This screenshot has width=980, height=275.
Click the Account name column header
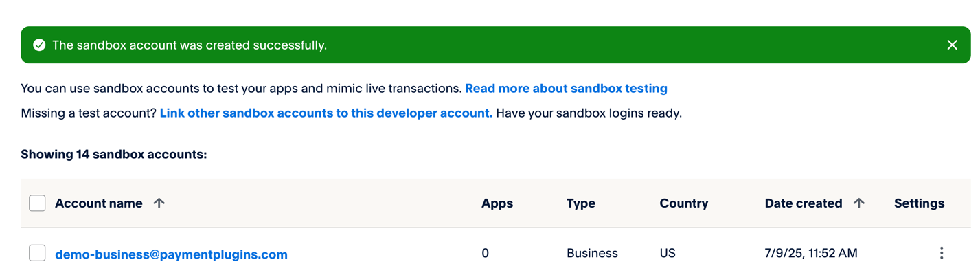[99, 203]
